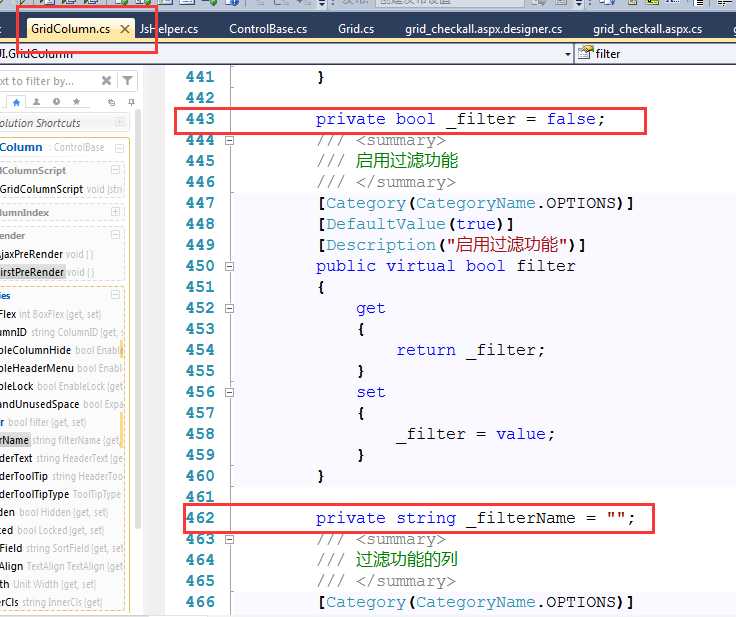Viewport: 736px width, 617px height.
Task: Click the Category attribute on line 466
Action: point(476,602)
